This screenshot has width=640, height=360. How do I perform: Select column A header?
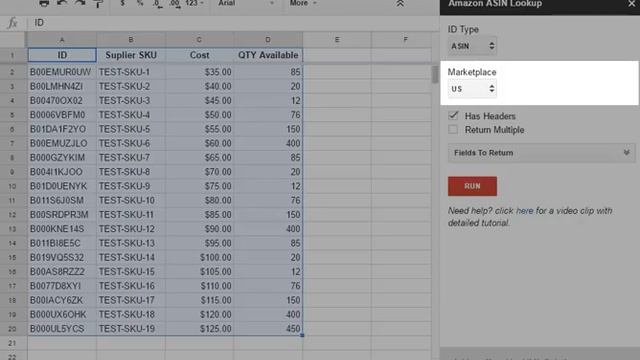(x=62, y=40)
